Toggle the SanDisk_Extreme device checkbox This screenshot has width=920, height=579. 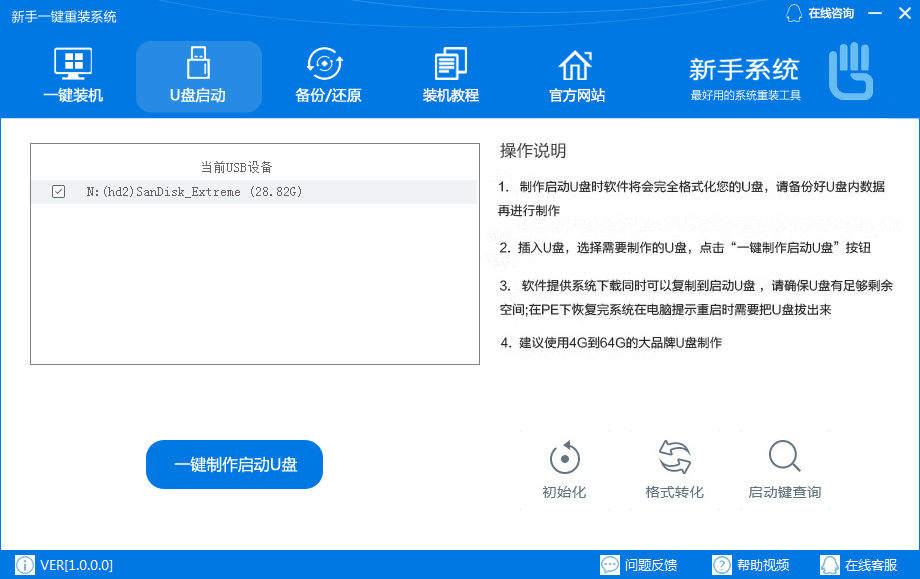59,192
